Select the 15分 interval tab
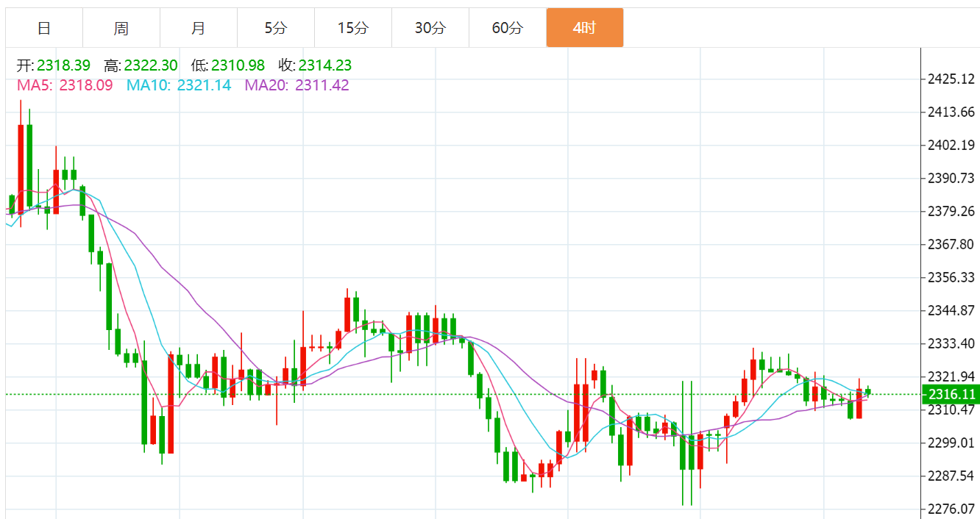 [x=353, y=28]
